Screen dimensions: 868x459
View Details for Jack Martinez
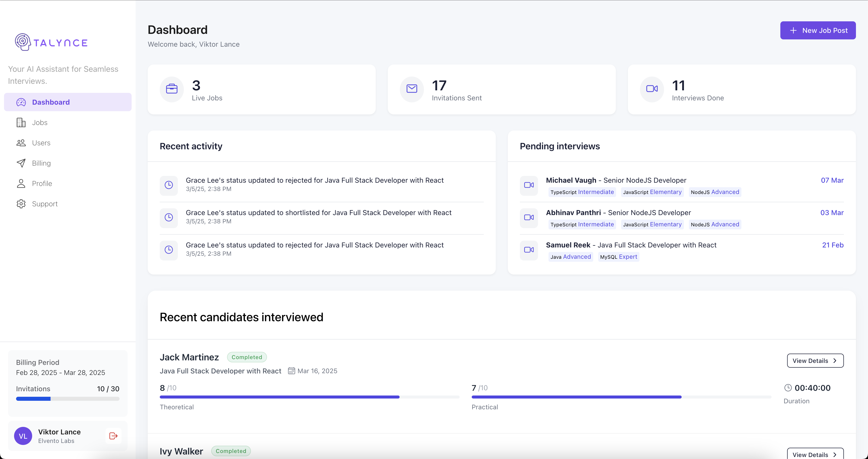click(x=815, y=361)
